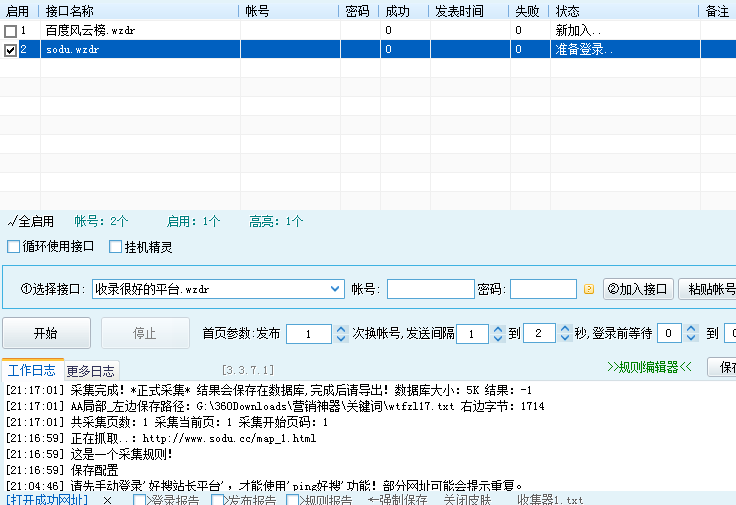Click the version text [3.3.7.1]
Image resolution: width=736 pixels, height=505 pixels.
point(248,370)
